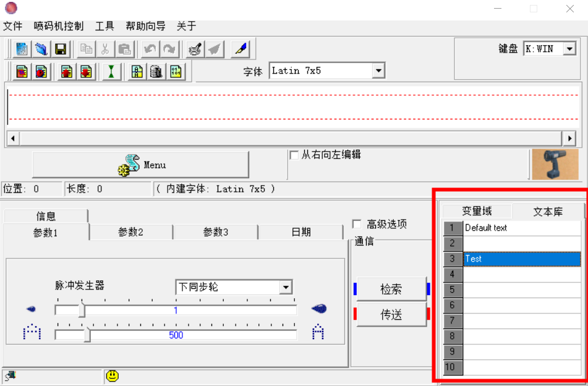Click the yellow smiley face status icon
Viewport: 588px width, 386px height.
click(112, 375)
